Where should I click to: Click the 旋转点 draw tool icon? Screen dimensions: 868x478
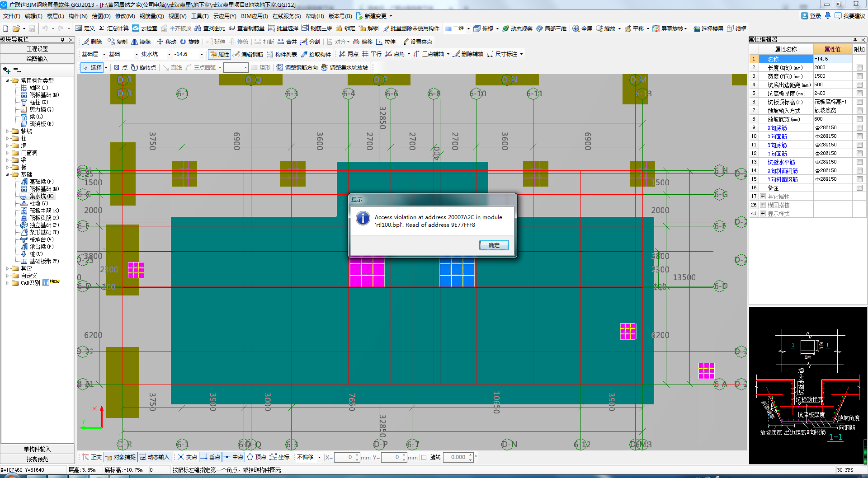tap(134, 67)
